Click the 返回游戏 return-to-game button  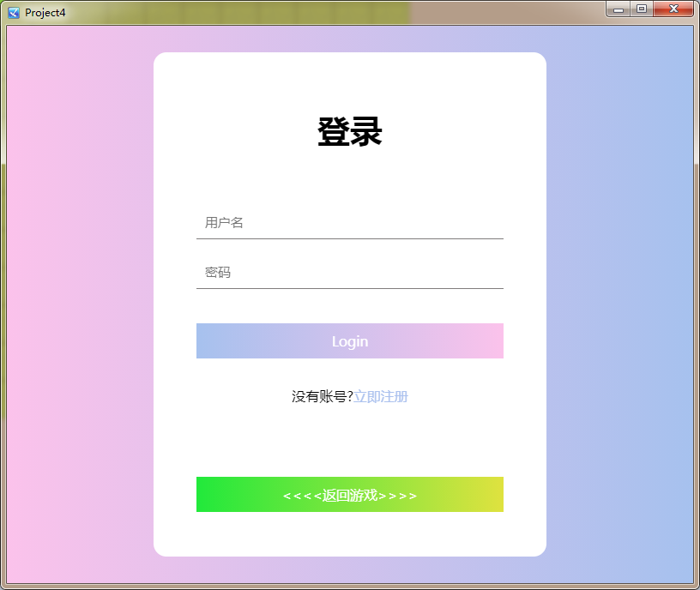(349, 495)
